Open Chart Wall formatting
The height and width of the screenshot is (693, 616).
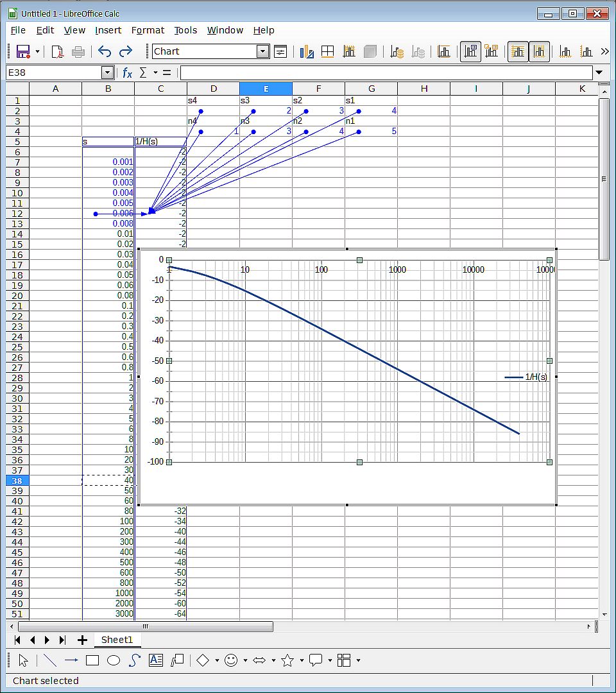[349, 52]
